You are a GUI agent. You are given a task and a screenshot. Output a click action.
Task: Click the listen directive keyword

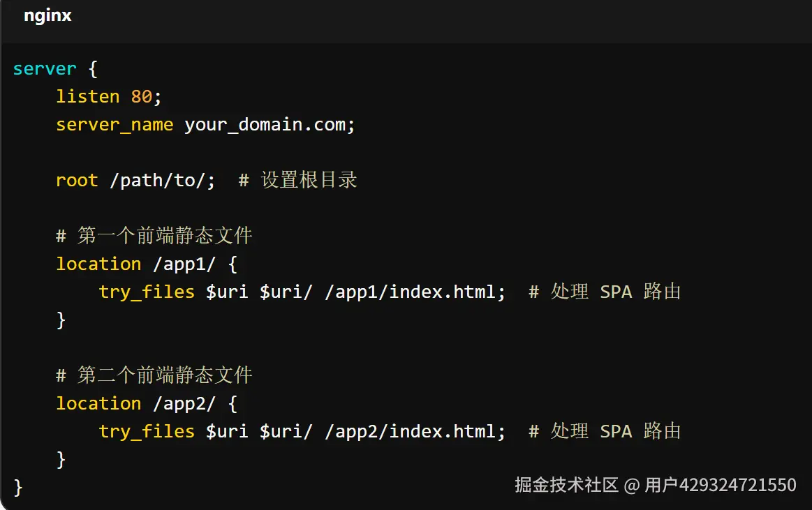coord(88,96)
